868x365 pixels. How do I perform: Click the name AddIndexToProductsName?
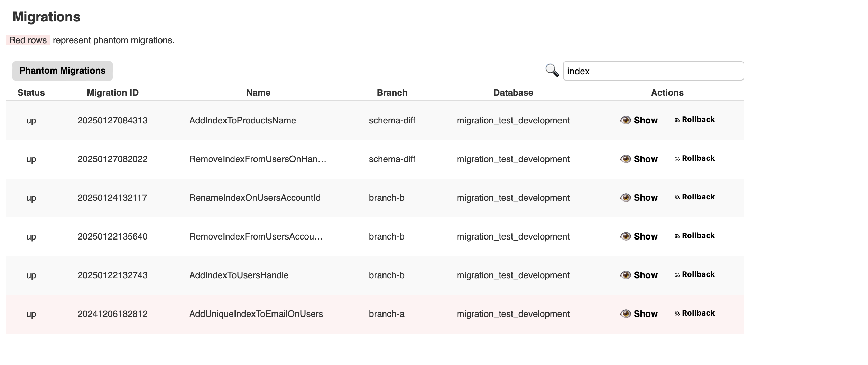[242, 120]
